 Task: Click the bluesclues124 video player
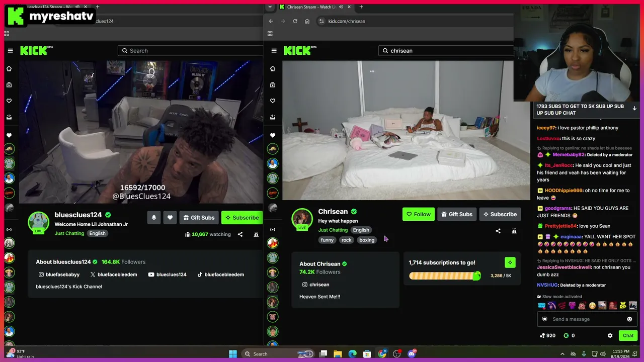[141, 132]
